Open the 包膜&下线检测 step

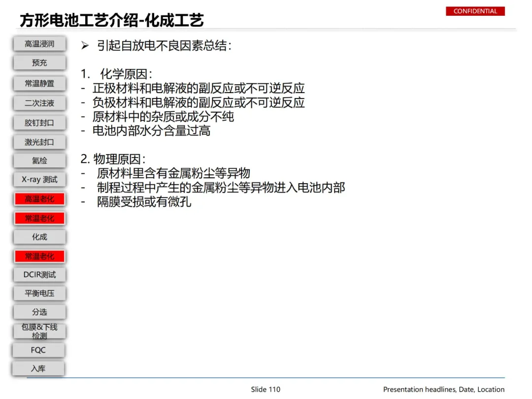coord(39,332)
